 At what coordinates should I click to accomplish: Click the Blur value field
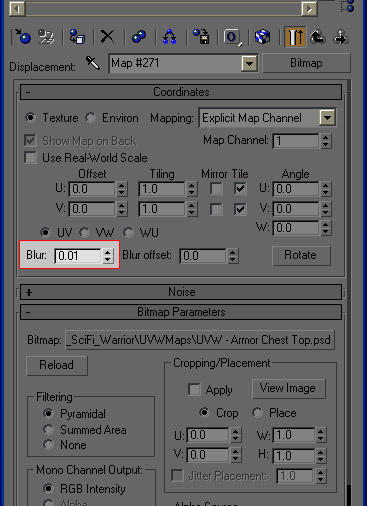pyautogui.click(x=78, y=256)
